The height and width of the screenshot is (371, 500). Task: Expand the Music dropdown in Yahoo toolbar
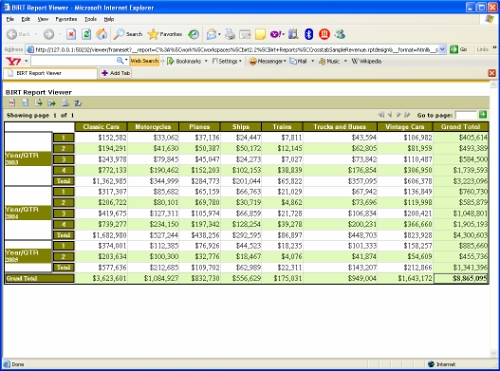pos(345,61)
